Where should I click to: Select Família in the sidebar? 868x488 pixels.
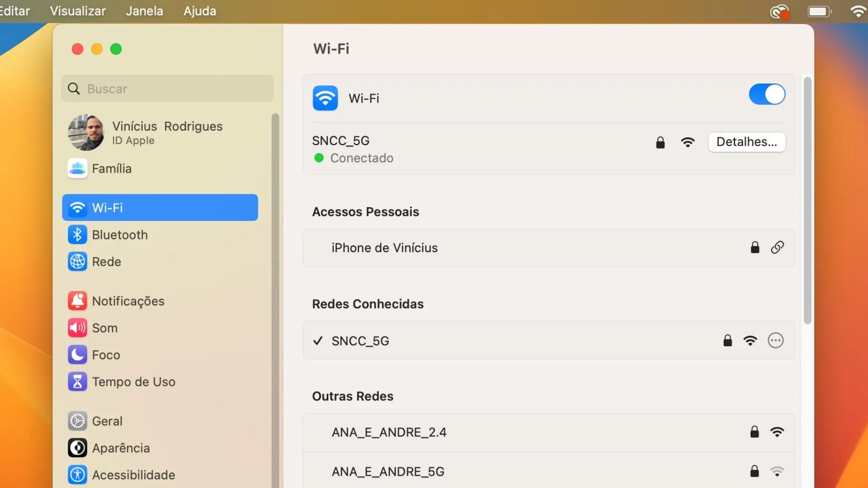point(112,168)
